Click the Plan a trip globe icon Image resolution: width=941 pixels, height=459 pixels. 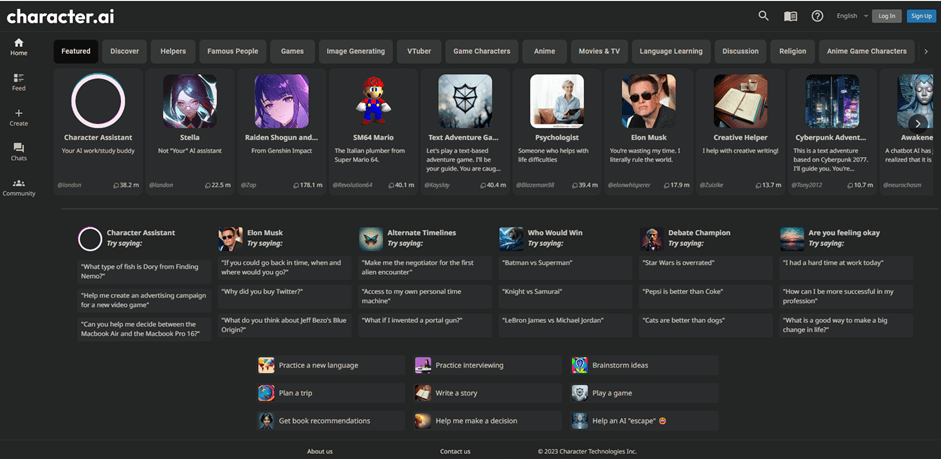[266, 393]
